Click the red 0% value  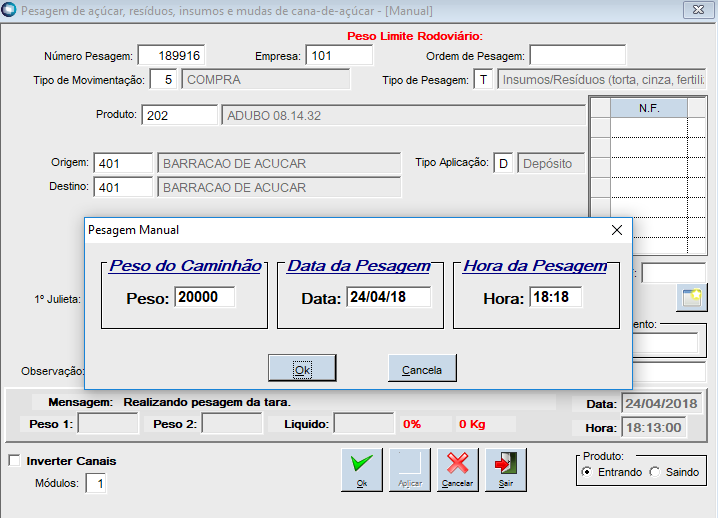click(412, 424)
